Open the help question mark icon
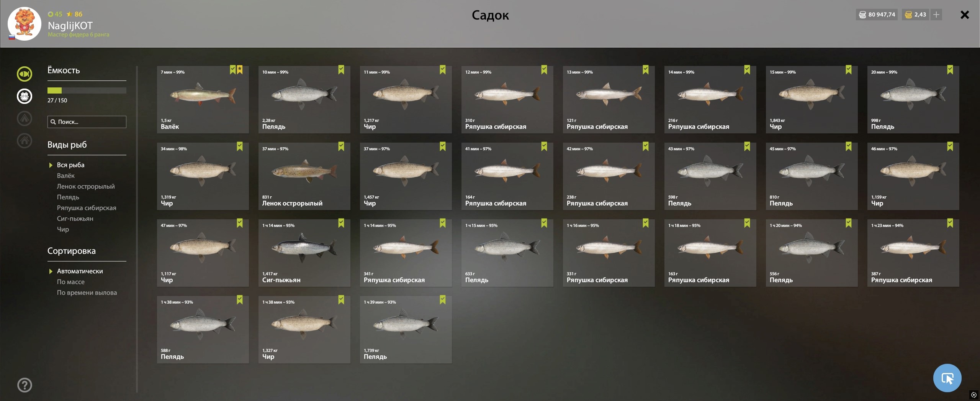Image resolution: width=980 pixels, height=401 pixels. click(x=25, y=385)
